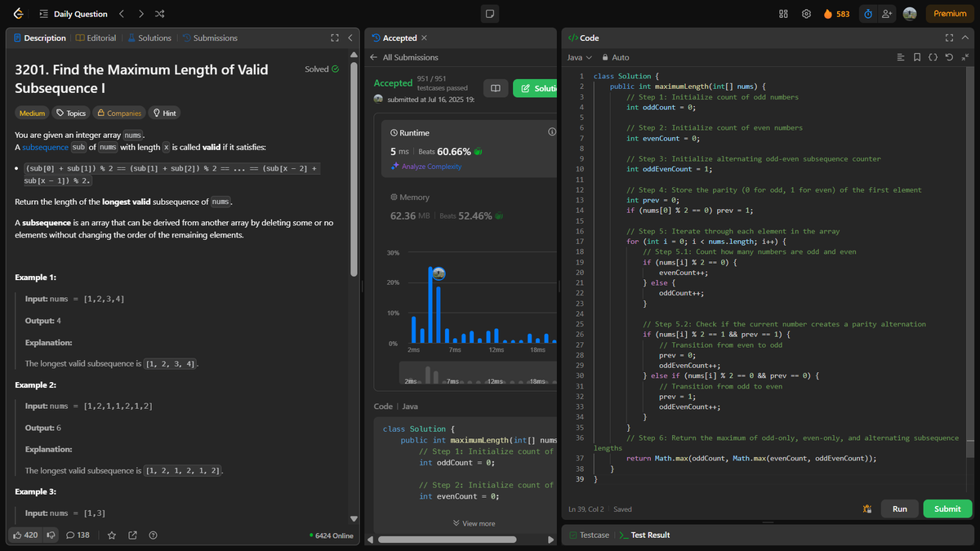Viewport: 980px width, 551px height.
Task: Reset code with the undo arrow icon
Action: coord(949,57)
